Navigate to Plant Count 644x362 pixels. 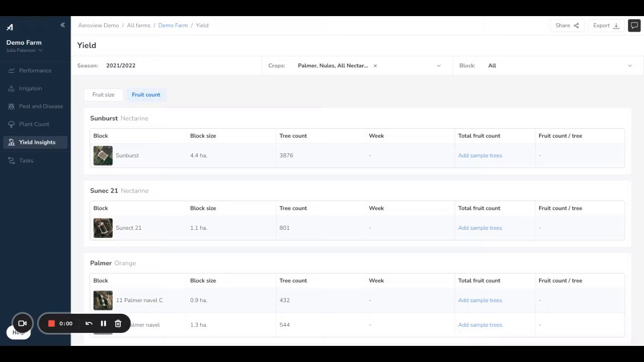pyautogui.click(x=35, y=124)
